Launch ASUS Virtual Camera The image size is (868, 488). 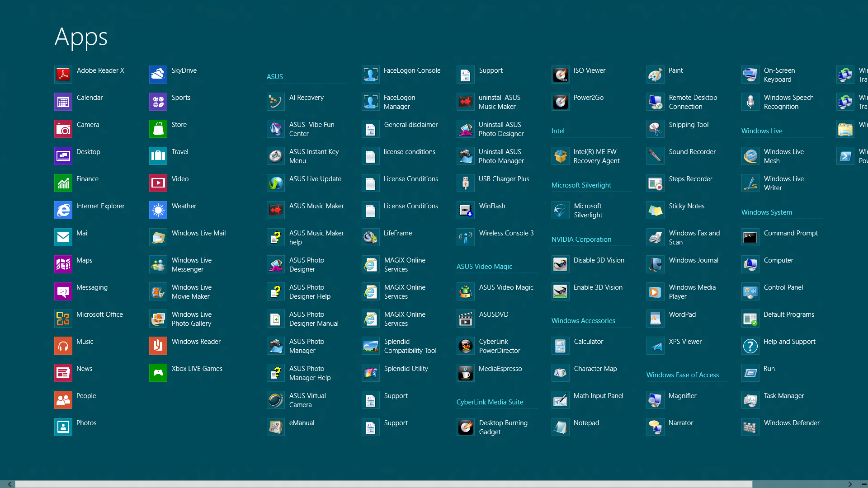(275, 400)
